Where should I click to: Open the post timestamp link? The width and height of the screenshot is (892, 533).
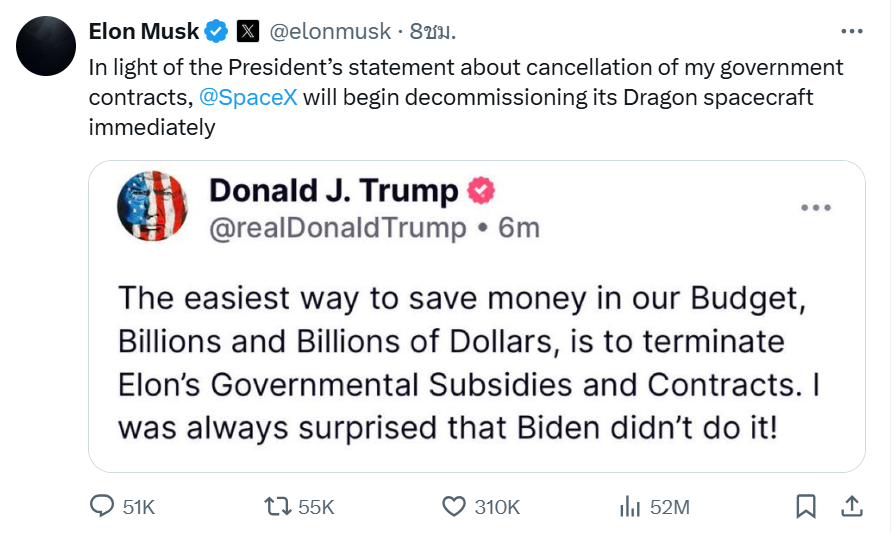pyautogui.click(x=433, y=32)
